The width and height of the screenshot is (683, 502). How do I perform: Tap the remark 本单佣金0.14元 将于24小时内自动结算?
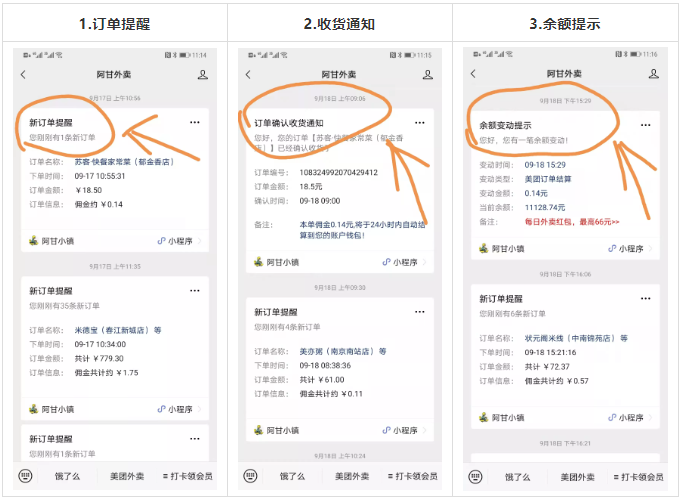click(362, 230)
